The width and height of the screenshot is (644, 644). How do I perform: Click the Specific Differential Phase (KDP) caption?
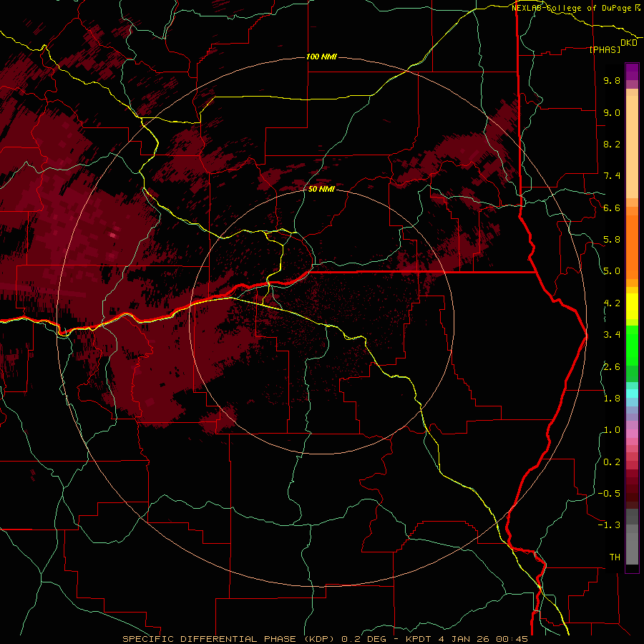coord(326,639)
